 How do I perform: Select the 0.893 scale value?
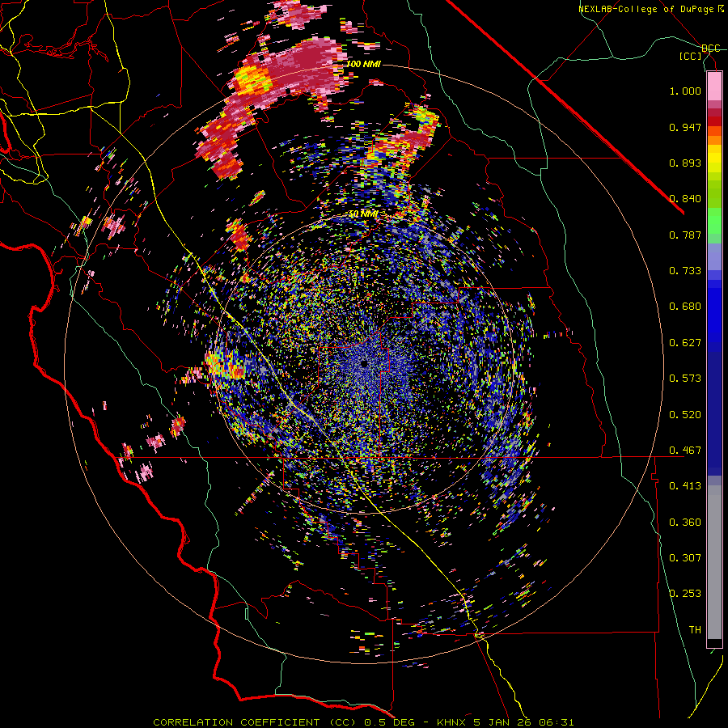[x=685, y=163]
